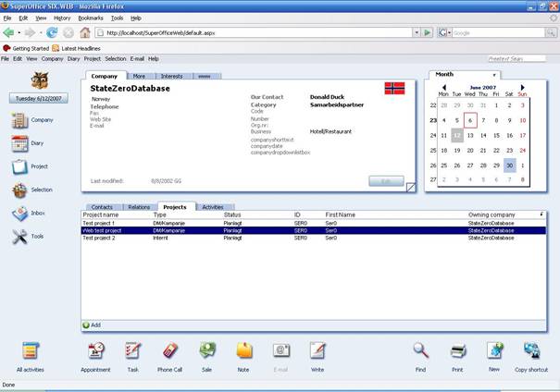Select the Test project 1 row
The height and width of the screenshot is (392, 560).
pos(314,224)
